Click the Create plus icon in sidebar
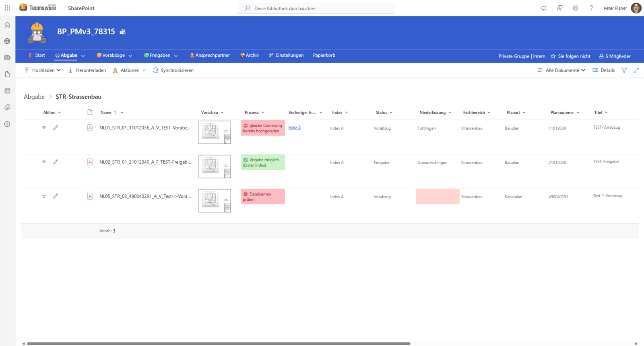The height and width of the screenshot is (346, 644). click(x=7, y=124)
